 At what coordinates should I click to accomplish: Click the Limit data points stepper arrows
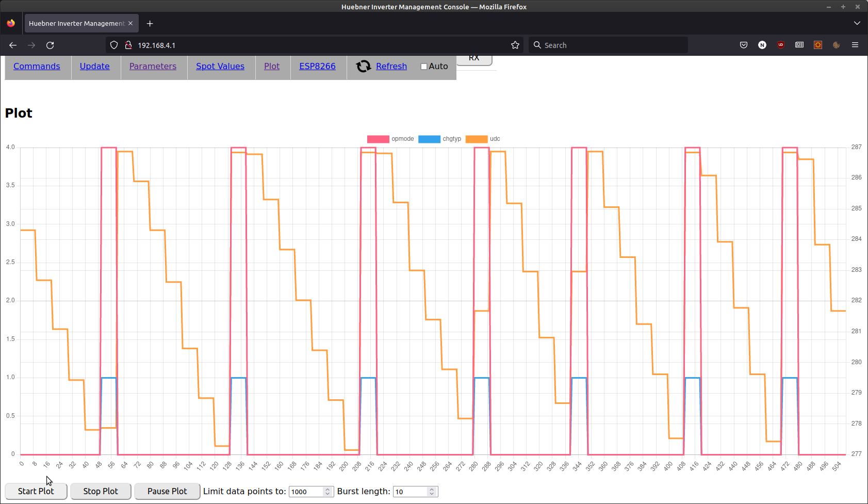(327, 492)
